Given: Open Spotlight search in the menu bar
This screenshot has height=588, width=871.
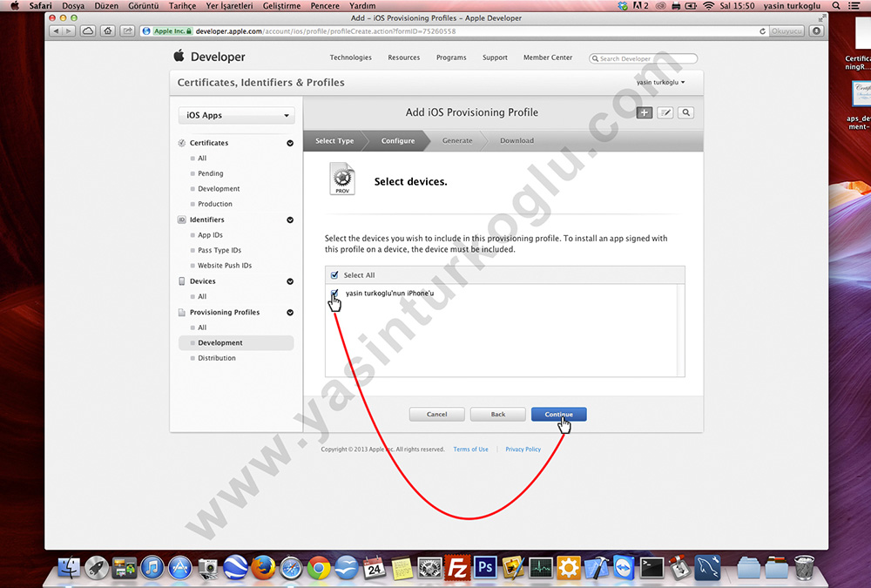Looking at the screenshot, I should 836,5.
